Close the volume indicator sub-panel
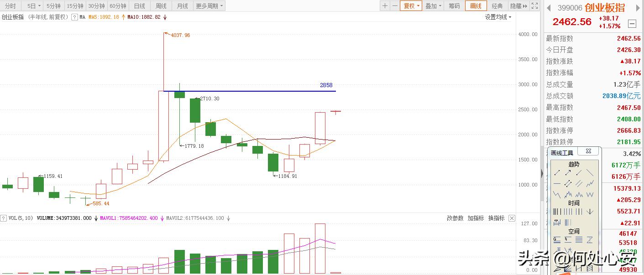Screen dimensions: 644x275 (512, 218)
